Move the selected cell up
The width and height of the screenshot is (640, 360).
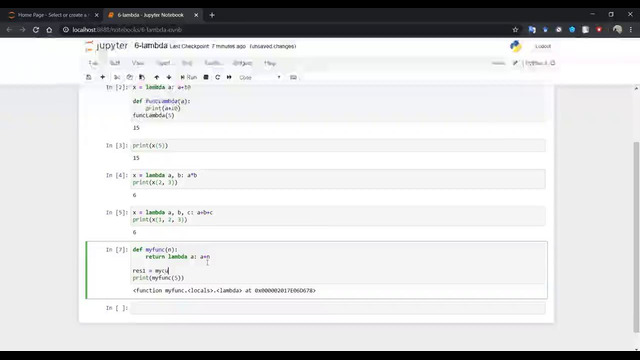[157, 77]
